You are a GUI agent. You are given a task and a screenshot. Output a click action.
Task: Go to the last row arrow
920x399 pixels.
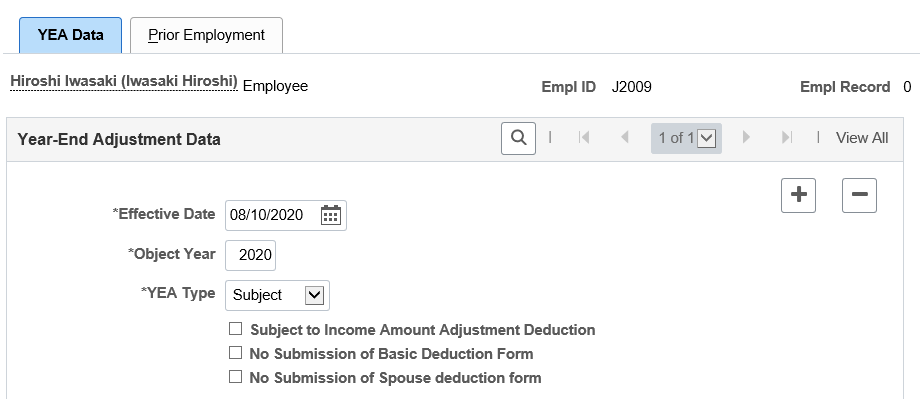pyautogui.click(x=787, y=137)
